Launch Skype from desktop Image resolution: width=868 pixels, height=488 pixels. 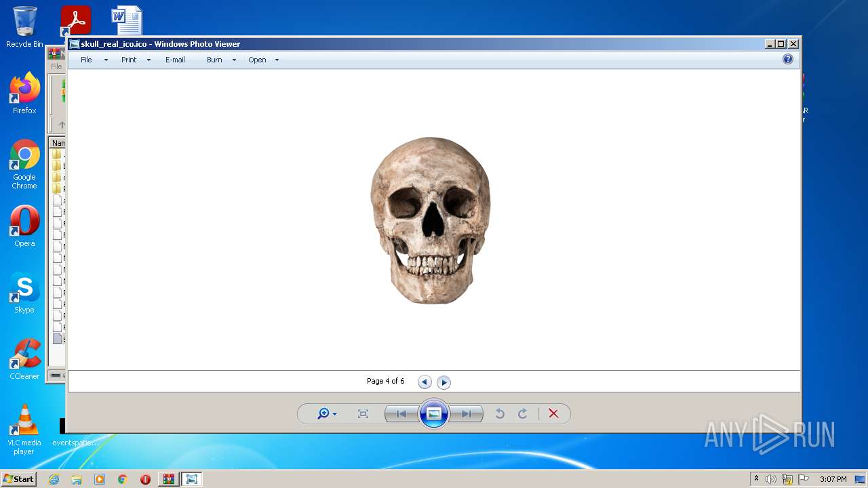coord(24,293)
